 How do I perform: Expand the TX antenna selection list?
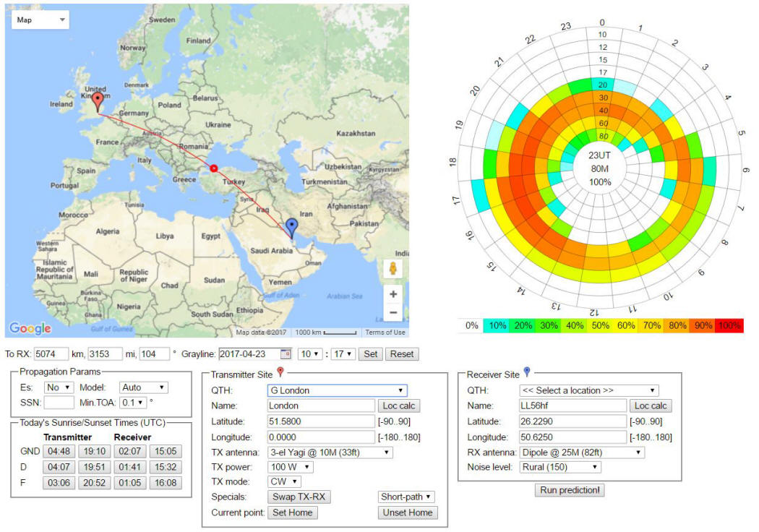click(x=330, y=452)
